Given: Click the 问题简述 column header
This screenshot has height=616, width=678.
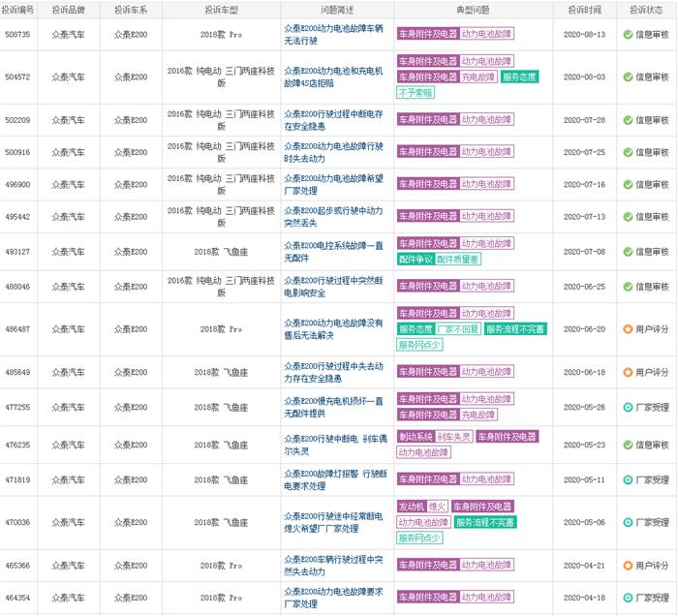Looking at the screenshot, I should click(337, 10).
